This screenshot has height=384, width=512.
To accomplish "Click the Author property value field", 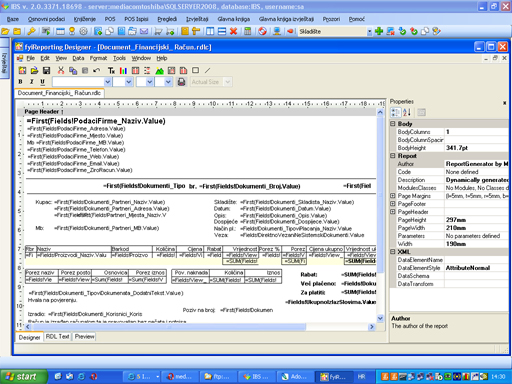I will click(477, 164).
